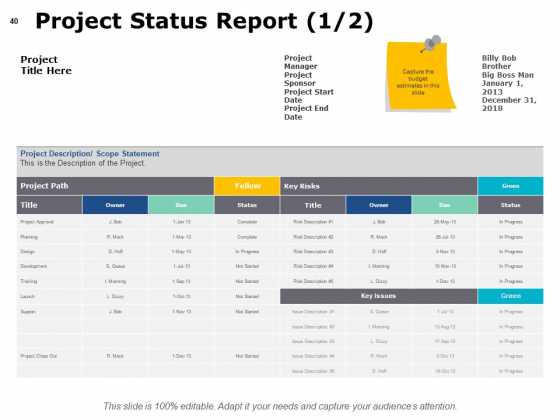
Task: Click the 'Billy Bob Brother' manager name
Action: [x=499, y=62]
